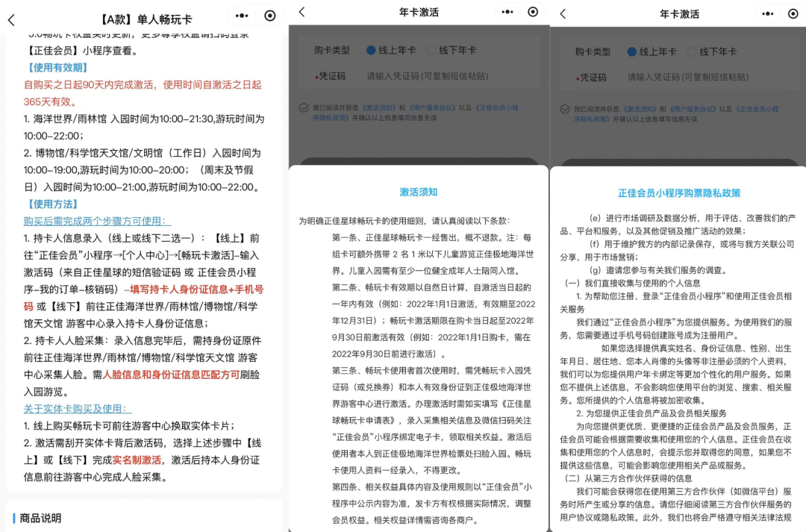Tap the 购卡类型 label on the right screen
806x532 pixels.
click(593, 52)
